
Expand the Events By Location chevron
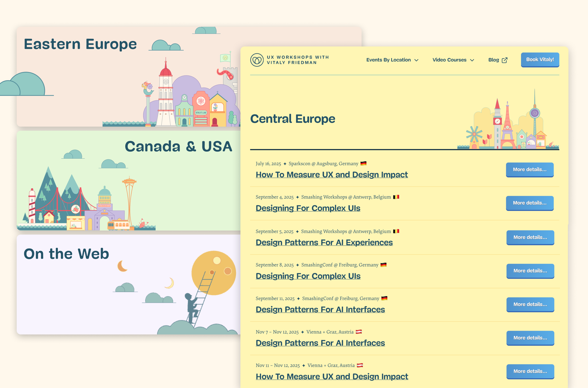click(x=416, y=60)
